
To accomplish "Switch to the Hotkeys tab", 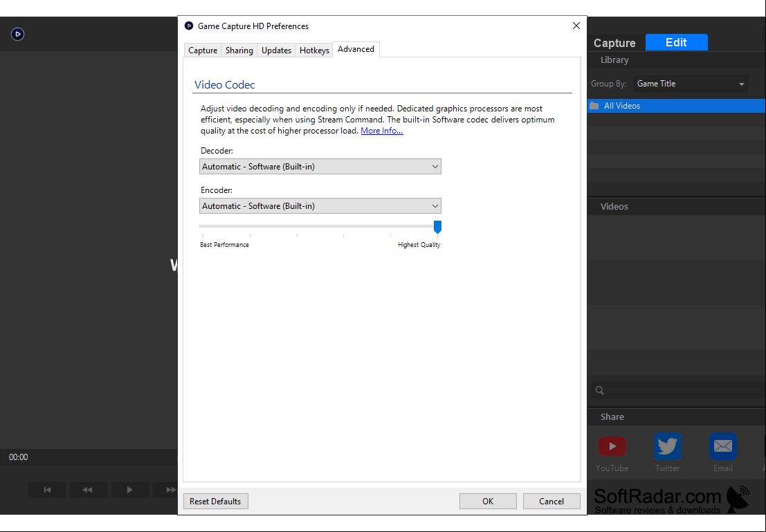I will (x=314, y=51).
